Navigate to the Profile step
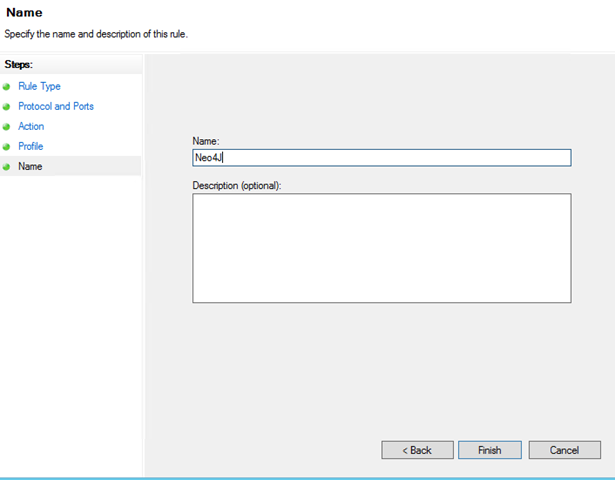The width and height of the screenshot is (615, 480). (31, 147)
